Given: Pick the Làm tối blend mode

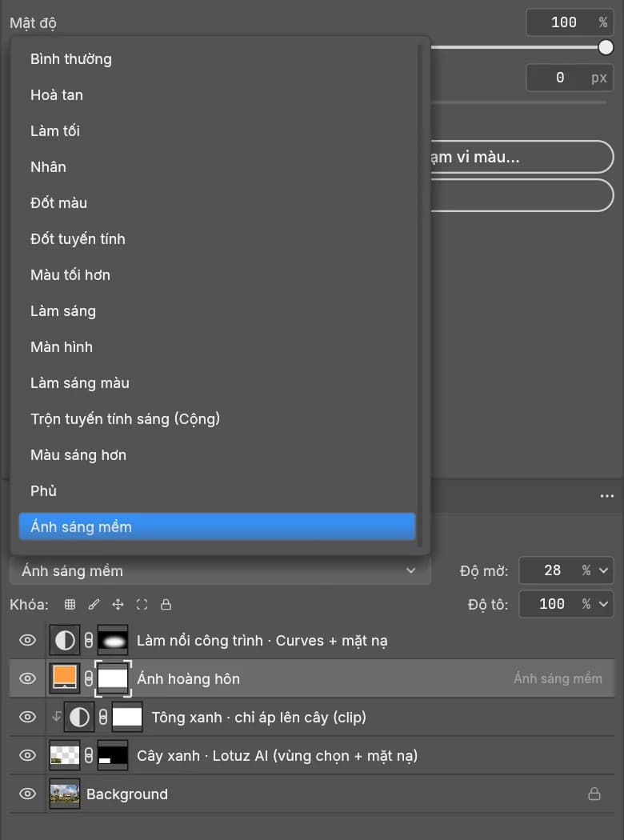Looking at the screenshot, I should pos(217,130).
